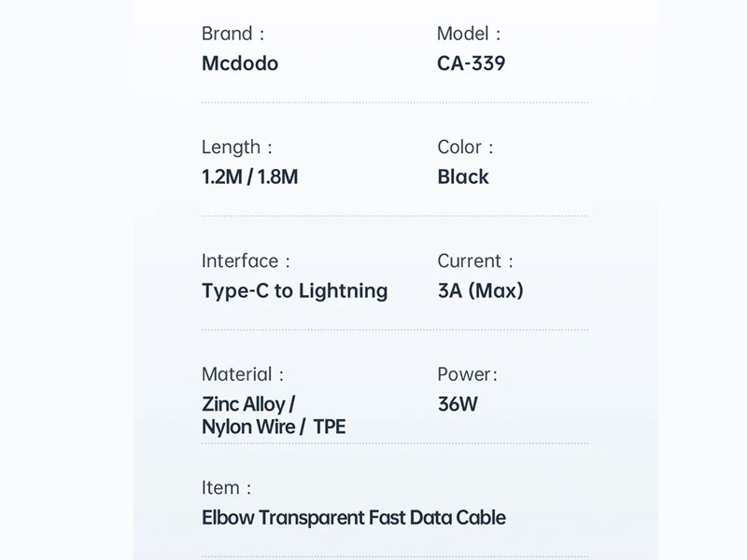Select the CA-339 model number

pyautogui.click(x=471, y=63)
